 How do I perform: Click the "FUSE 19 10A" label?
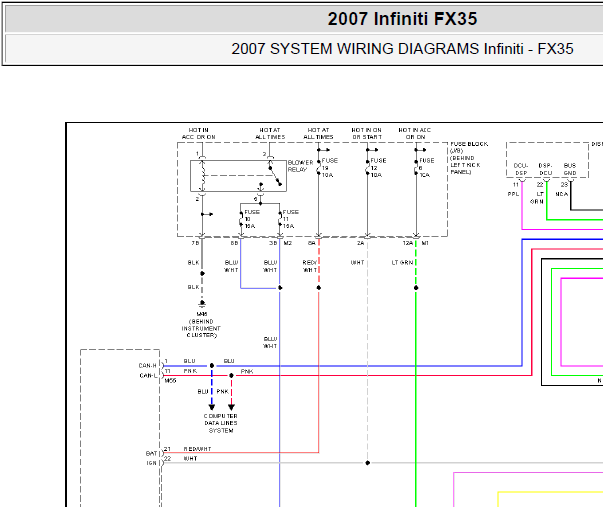330,168
